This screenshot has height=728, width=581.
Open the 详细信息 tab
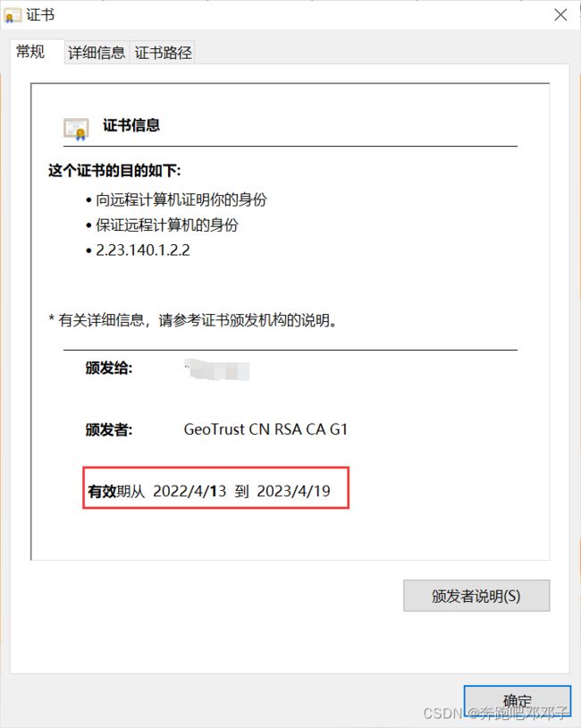pos(97,53)
